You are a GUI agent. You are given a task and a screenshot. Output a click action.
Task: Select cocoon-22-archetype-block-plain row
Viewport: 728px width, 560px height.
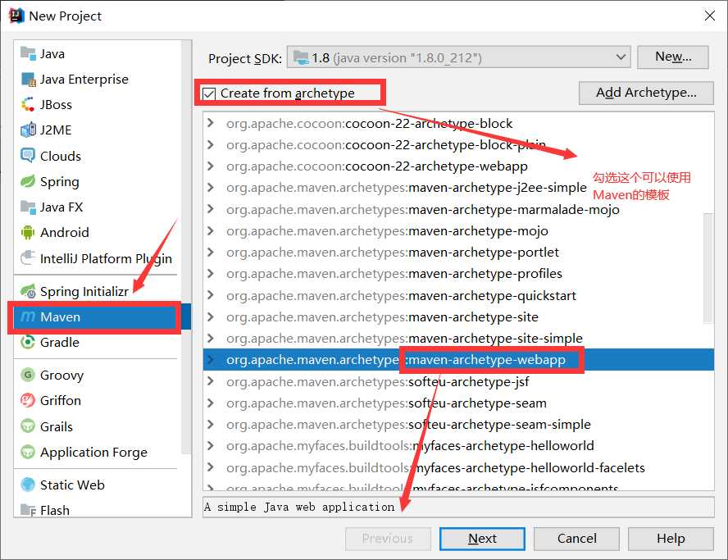point(458,145)
